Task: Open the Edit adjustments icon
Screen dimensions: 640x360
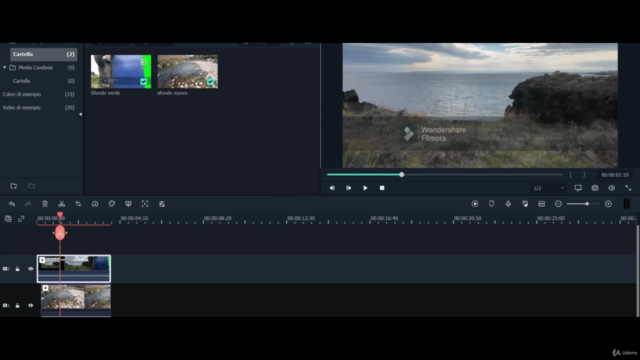Action: coord(162,204)
